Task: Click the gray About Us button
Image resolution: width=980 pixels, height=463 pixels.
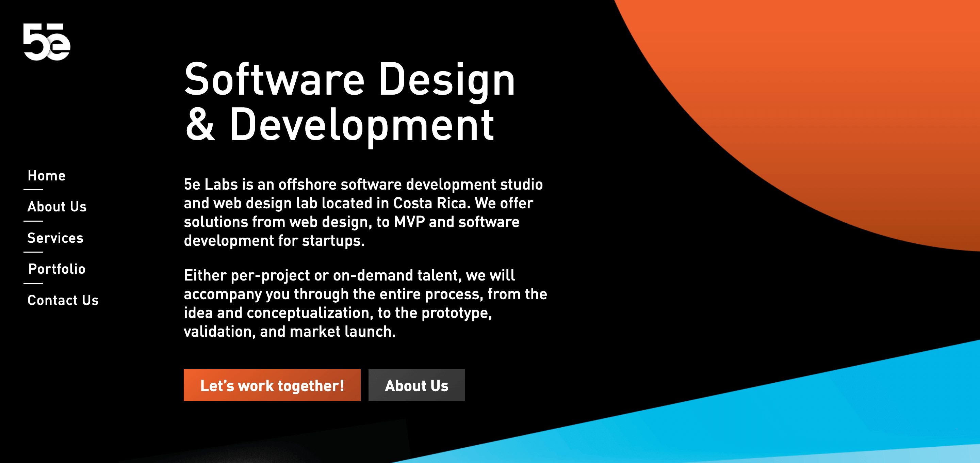Action: (x=416, y=385)
